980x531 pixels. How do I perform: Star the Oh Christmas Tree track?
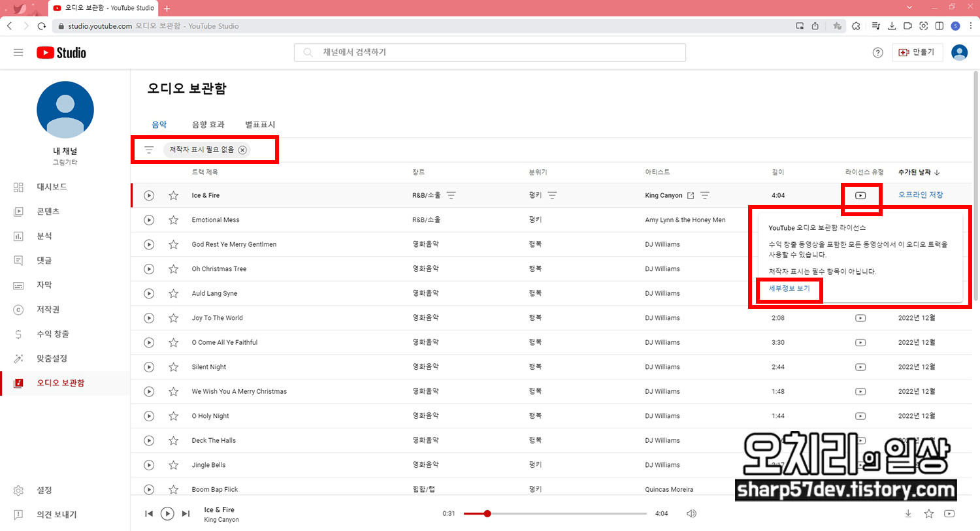pyautogui.click(x=173, y=269)
